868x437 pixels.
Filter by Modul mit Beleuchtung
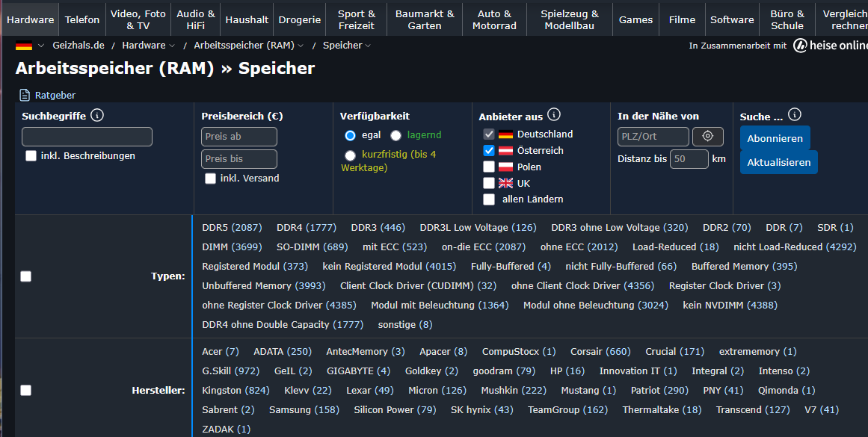pos(440,305)
